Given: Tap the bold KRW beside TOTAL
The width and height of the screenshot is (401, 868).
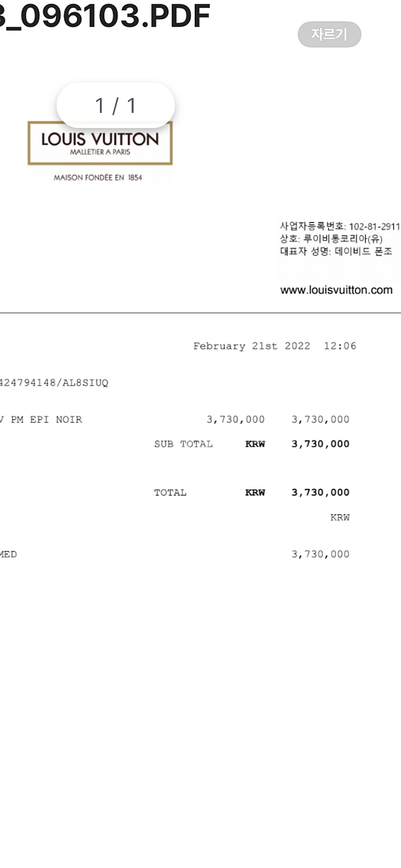Looking at the screenshot, I should [255, 493].
